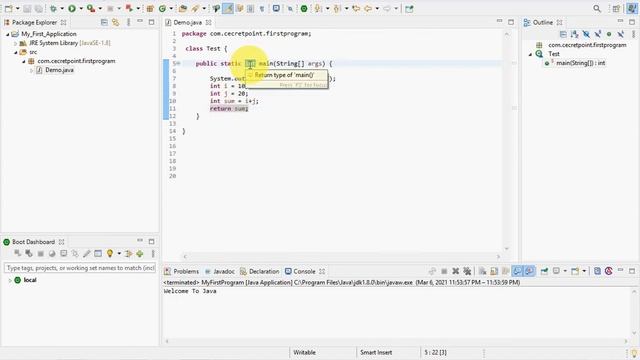Screen dimensions: 640x360
Task: Toggle Link with Editor in Package Explorer
Action: click(x=116, y=22)
